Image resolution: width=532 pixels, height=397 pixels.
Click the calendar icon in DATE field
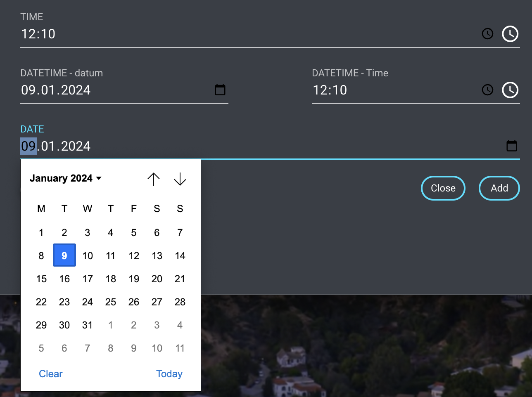point(512,146)
